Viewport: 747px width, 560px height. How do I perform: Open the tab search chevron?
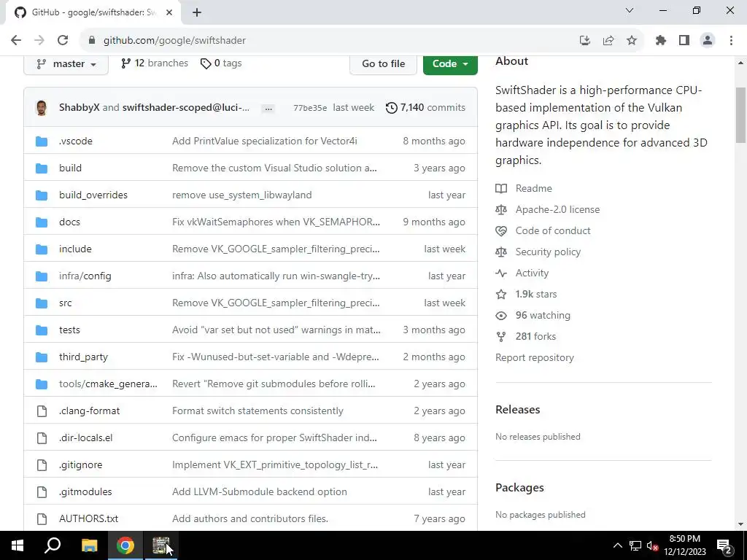pos(630,10)
